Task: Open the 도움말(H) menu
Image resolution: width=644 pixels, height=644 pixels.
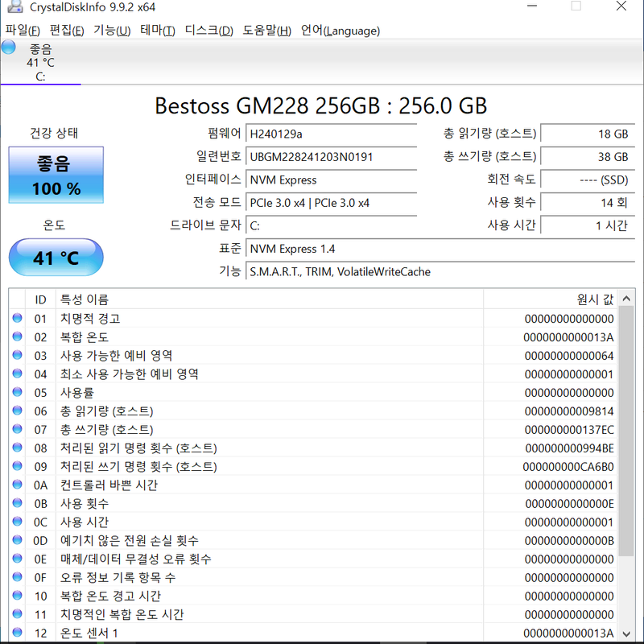Action: [x=266, y=31]
